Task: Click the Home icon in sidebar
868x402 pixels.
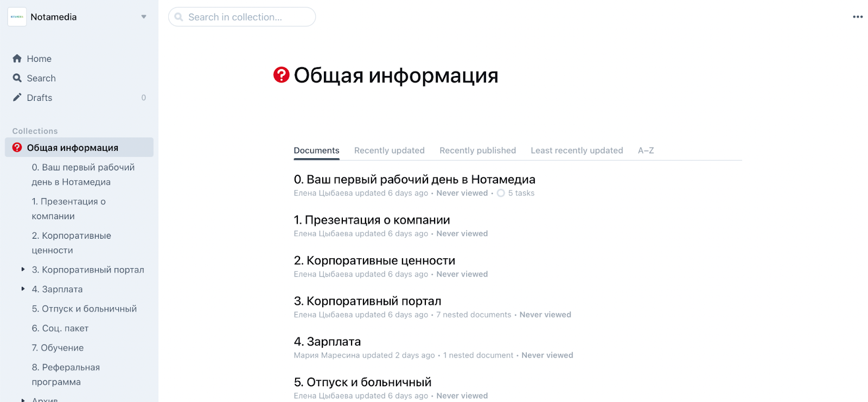Action: pyautogui.click(x=17, y=59)
